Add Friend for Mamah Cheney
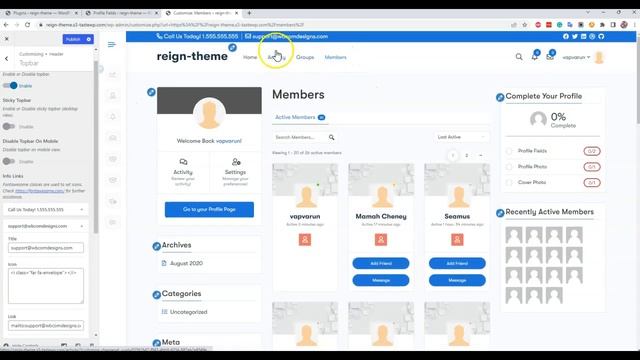Screen dimensions: 640x360 381,263
